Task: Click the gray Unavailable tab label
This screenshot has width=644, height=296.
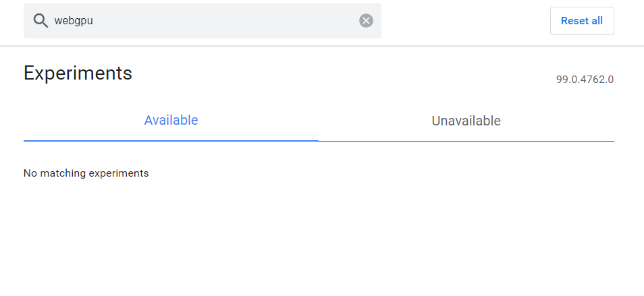Action: pos(466,121)
